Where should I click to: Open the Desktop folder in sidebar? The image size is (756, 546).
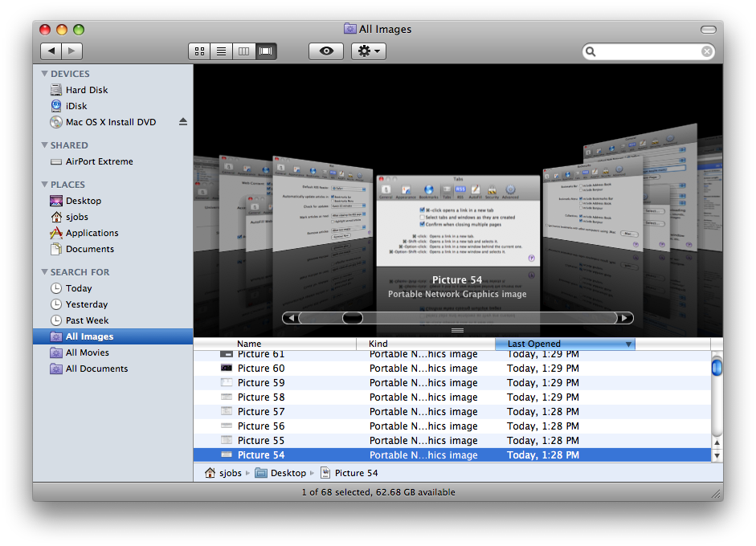(112, 201)
